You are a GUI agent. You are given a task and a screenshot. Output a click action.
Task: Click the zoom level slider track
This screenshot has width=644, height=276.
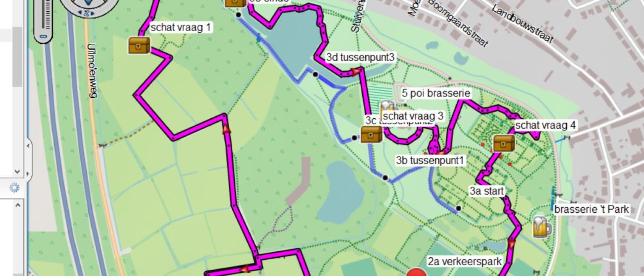tap(46, 15)
